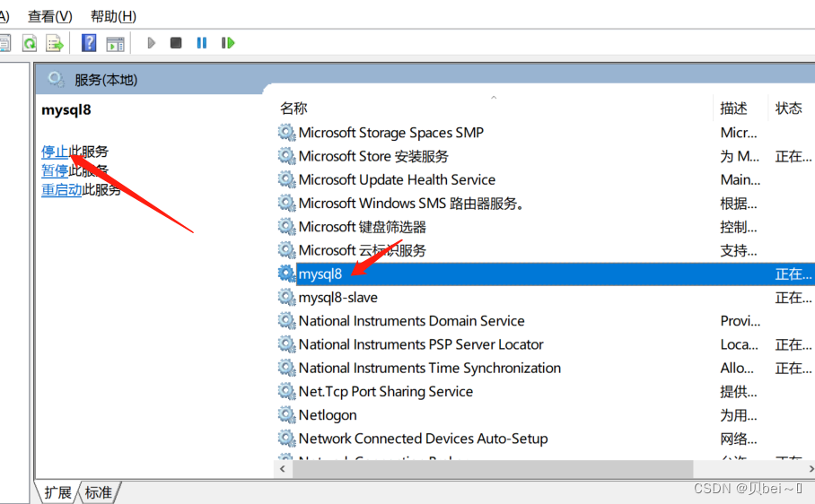Select the mysql8-slave service
The height and width of the screenshot is (504, 815).
[337, 297]
